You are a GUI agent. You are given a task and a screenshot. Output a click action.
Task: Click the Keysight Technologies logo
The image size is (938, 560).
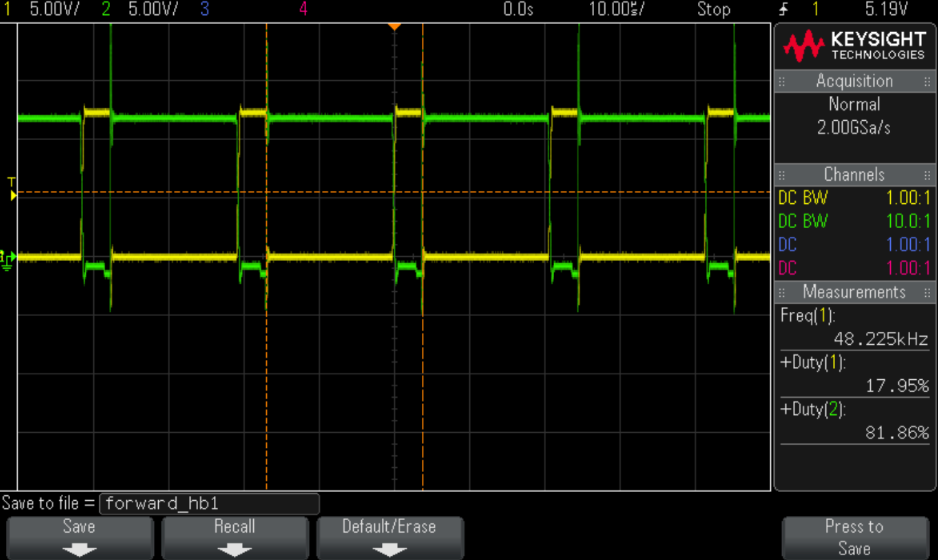pyautogui.click(x=855, y=45)
